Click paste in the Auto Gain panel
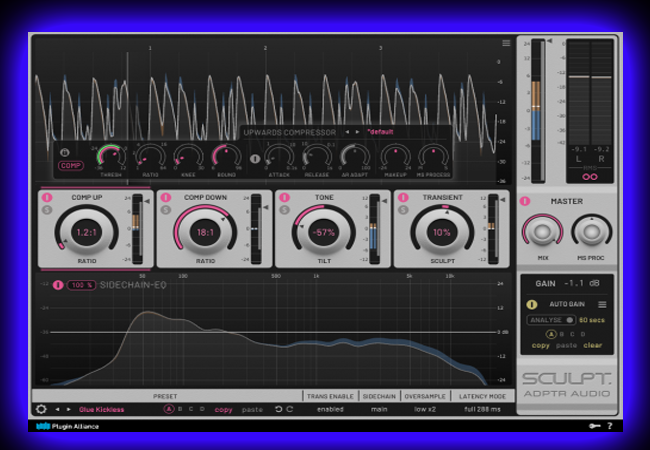The height and width of the screenshot is (450, 650). pos(567,345)
